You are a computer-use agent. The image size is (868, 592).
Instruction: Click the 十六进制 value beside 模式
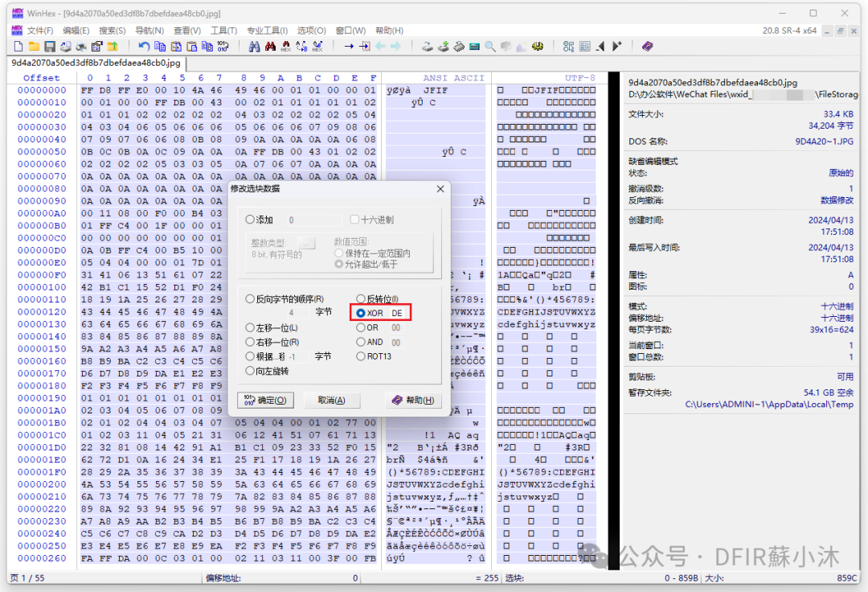point(837,306)
